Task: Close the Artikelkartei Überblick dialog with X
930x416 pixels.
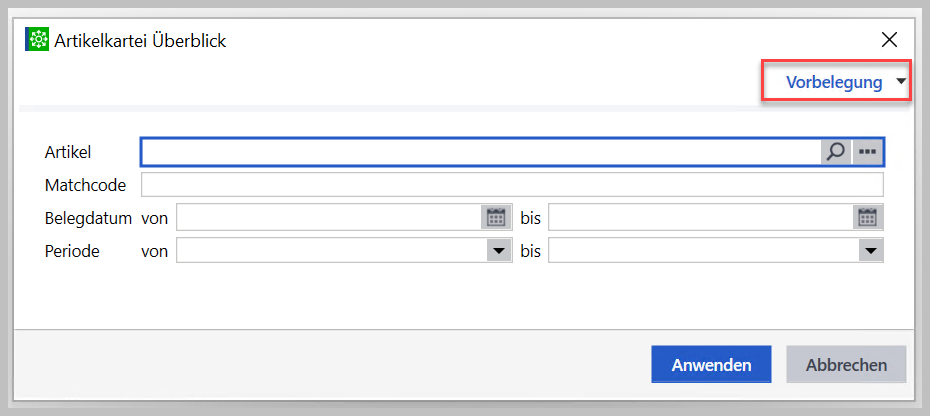Action: tap(889, 40)
